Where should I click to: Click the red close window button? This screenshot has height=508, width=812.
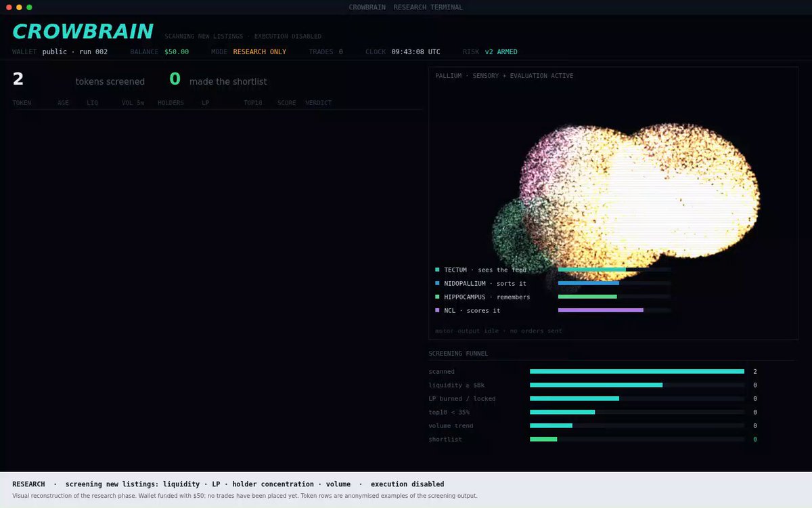click(x=9, y=7)
